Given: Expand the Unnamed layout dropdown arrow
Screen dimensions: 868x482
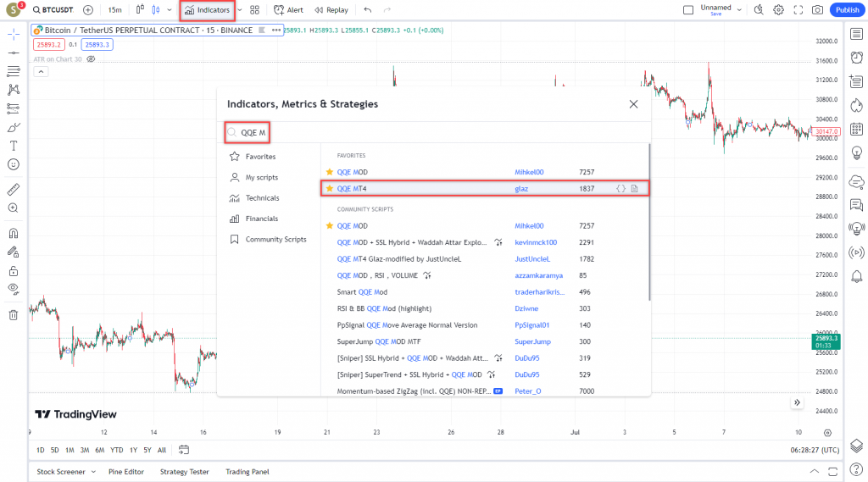Looking at the screenshot, I should 739,10.
